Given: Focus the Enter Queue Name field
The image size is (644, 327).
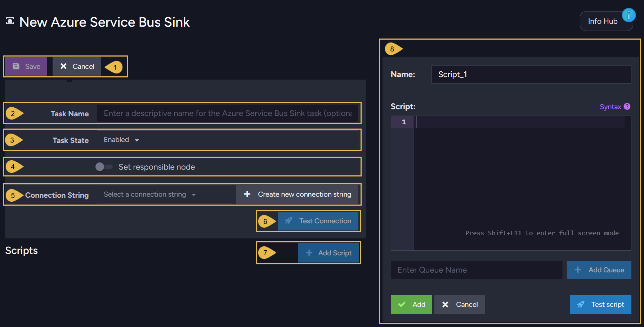Looking at the screenshot, I should coord(477,270).
